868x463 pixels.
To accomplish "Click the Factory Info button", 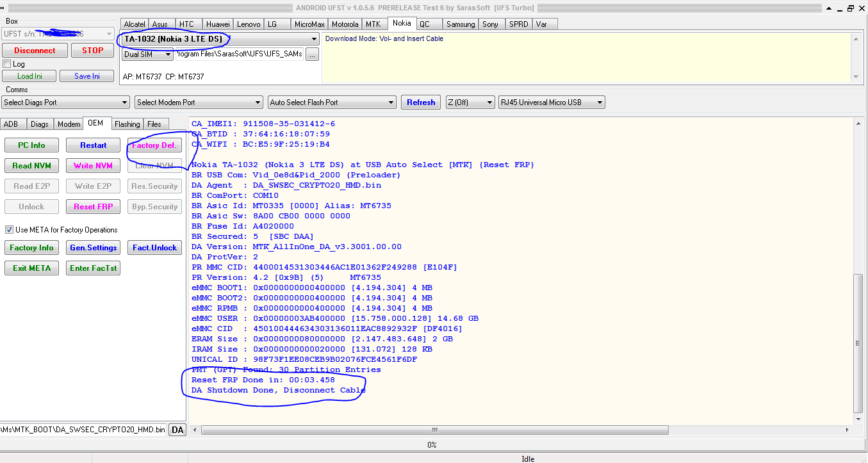I will point(31,248).
